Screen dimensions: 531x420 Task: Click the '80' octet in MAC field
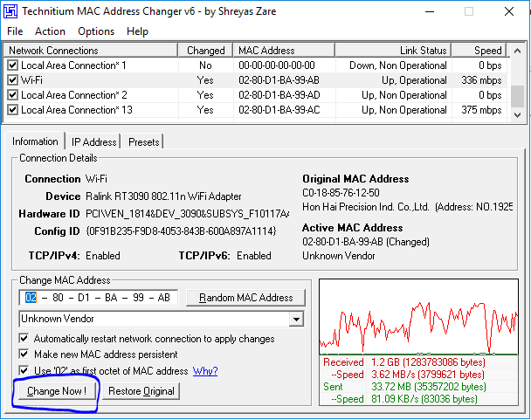(x=58, y=298)
